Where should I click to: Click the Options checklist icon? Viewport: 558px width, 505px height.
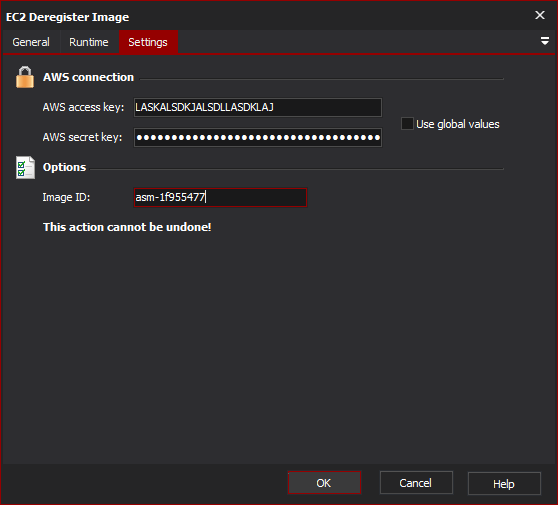pos(25,168)
